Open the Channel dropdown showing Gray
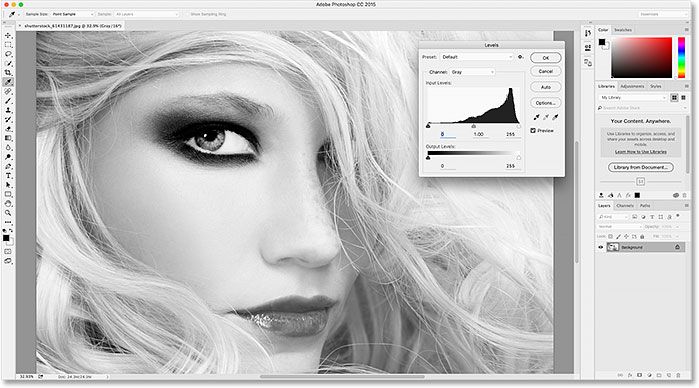Image resolution: width=699 pixels, height=388 pixels. point(472,72)
